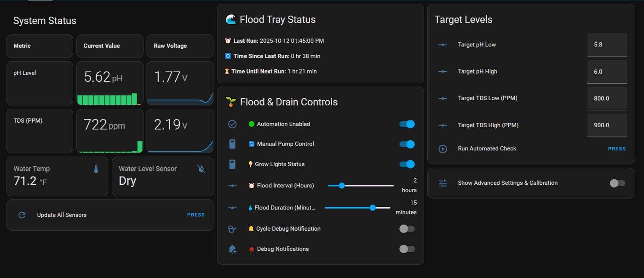Click PRESS on Update All Sensors
Image resolution: width=644 pixels, height=278 pixels.
pyautogui.click(x=196, y=215)
